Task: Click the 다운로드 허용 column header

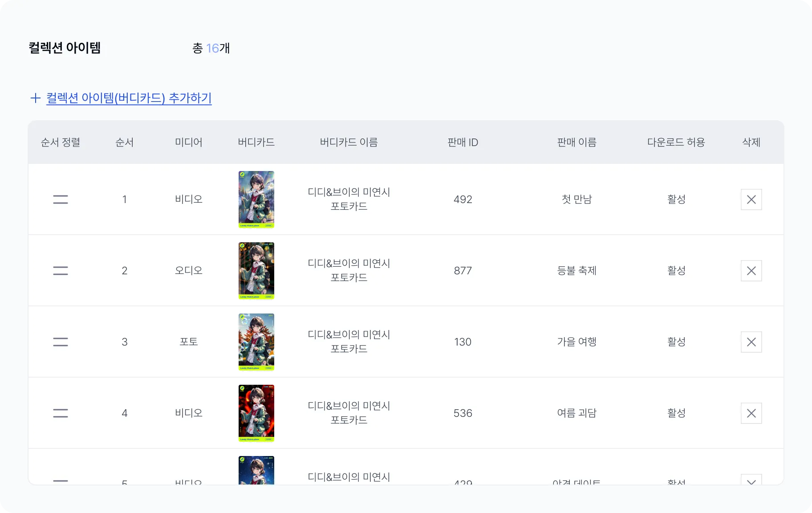Action: (676, 142)
